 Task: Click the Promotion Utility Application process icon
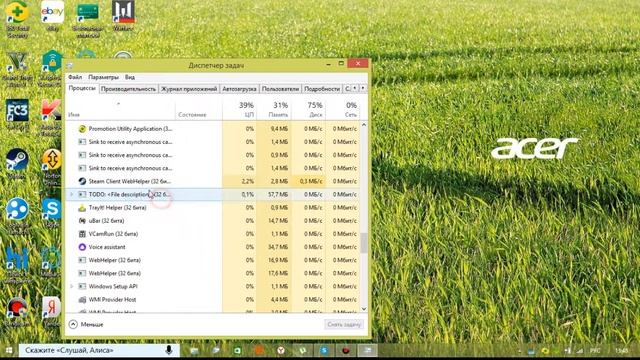(x=82, y=129)
